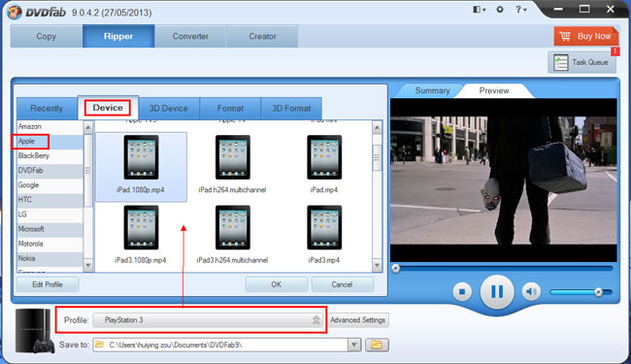Open the Recently profiles tab
Viewport: 631px width, 364px height.
(47, 109)
